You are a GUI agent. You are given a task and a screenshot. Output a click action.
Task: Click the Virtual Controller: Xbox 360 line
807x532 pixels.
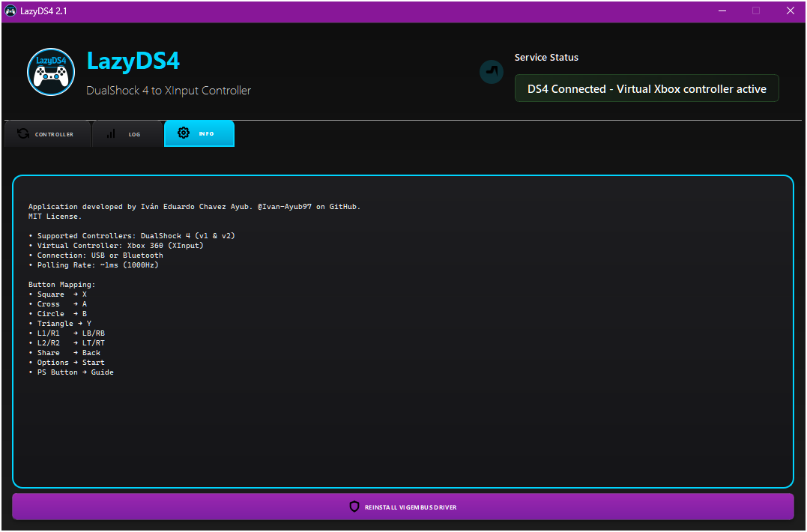click(116, 246)
